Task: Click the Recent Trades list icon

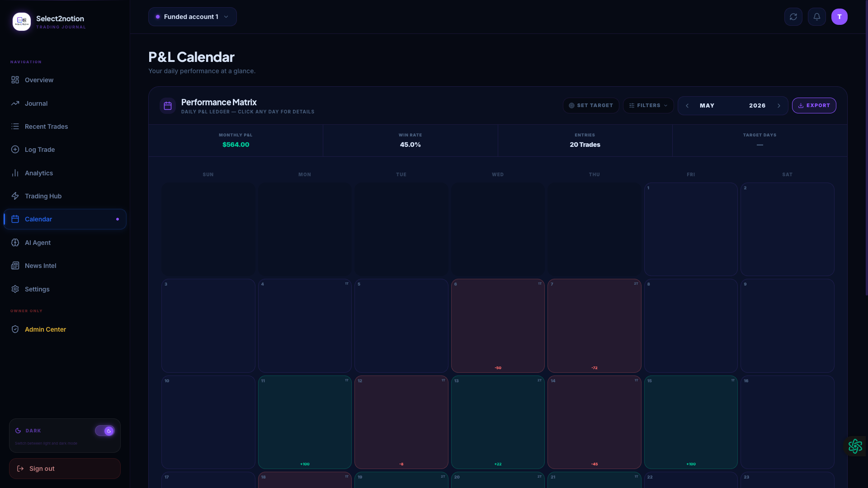Action: click(x=15, y=127)
